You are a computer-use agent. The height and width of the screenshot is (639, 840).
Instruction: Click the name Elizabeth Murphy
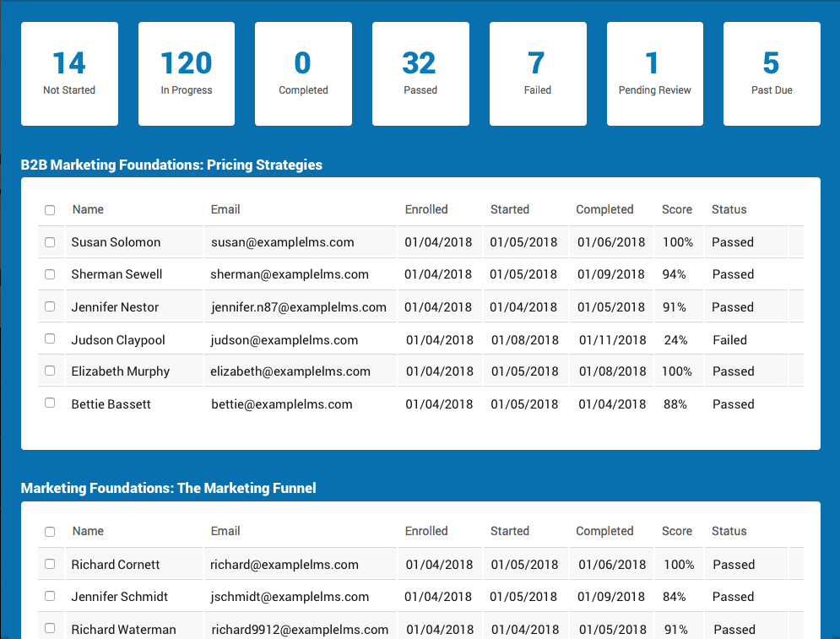click(x=121, y=371)
